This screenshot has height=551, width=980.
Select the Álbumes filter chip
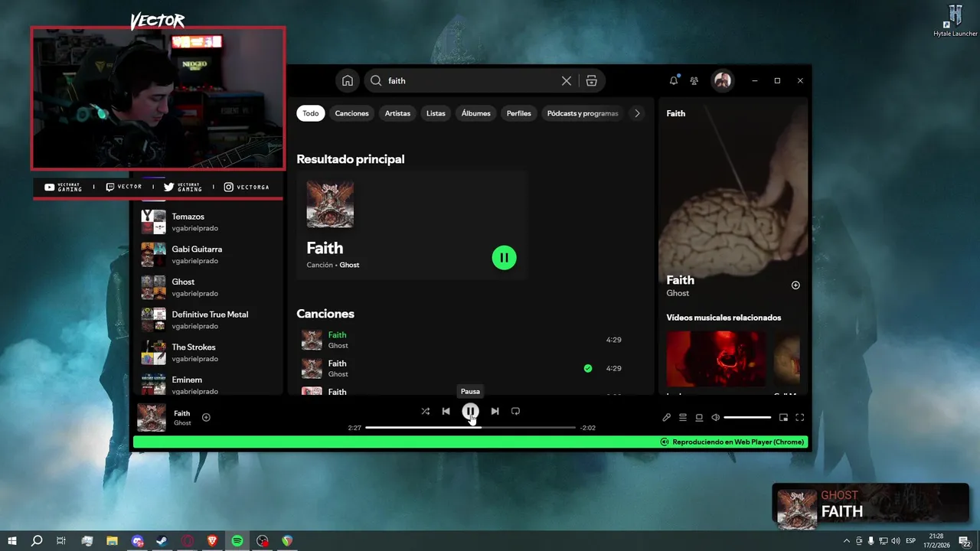pos(475,113)
